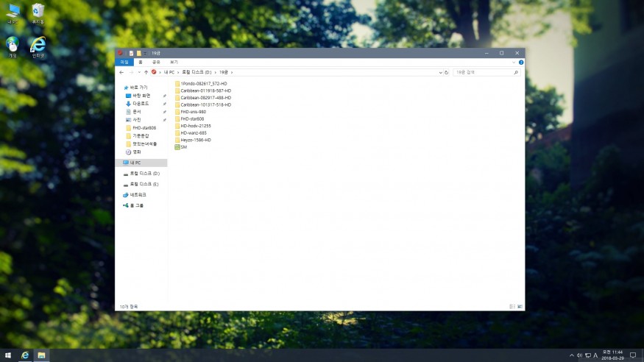Click the blue help question mark icon
This screenshot has width=644, height=362.
click(521, 63)
